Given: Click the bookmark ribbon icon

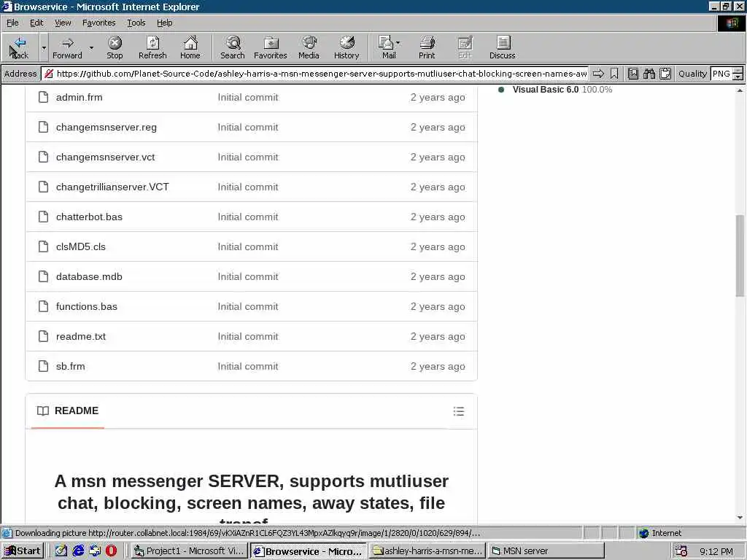Looking at the screenshot, I should (x=614, y=74).
